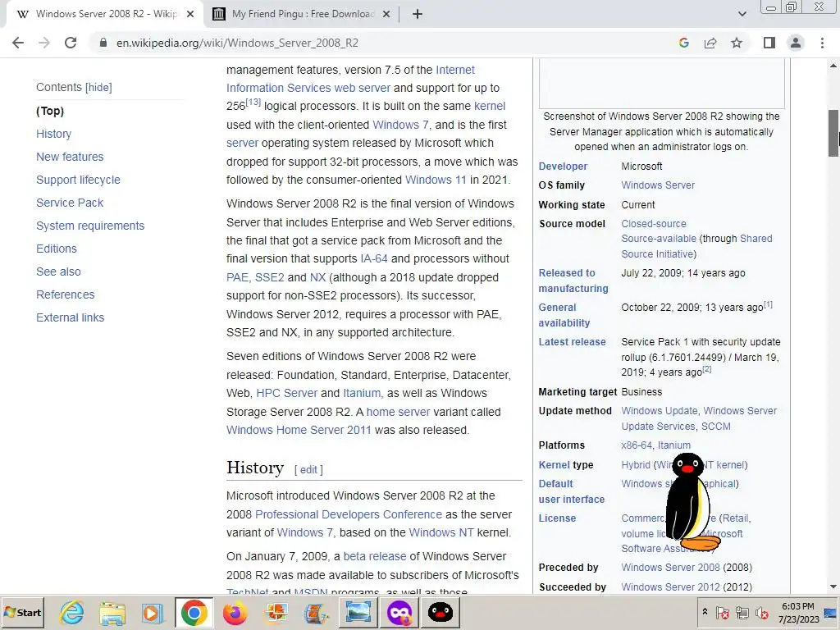The width and height of the screenshot is (840, 630).
Task: Jump to See also in contents
Action: (x=58, y=272)
